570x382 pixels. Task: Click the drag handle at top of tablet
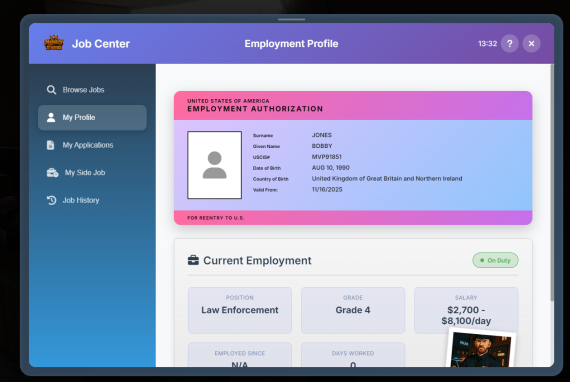292,19
